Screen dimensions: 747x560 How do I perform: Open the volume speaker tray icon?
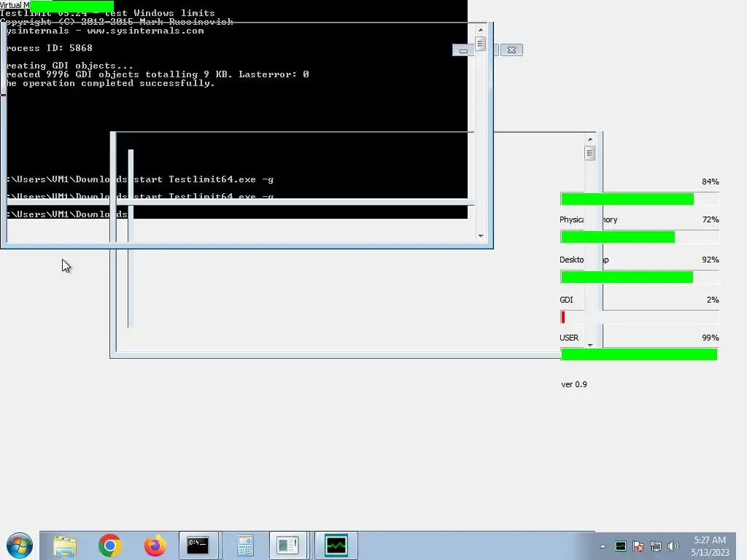click(x=673, y=546)
